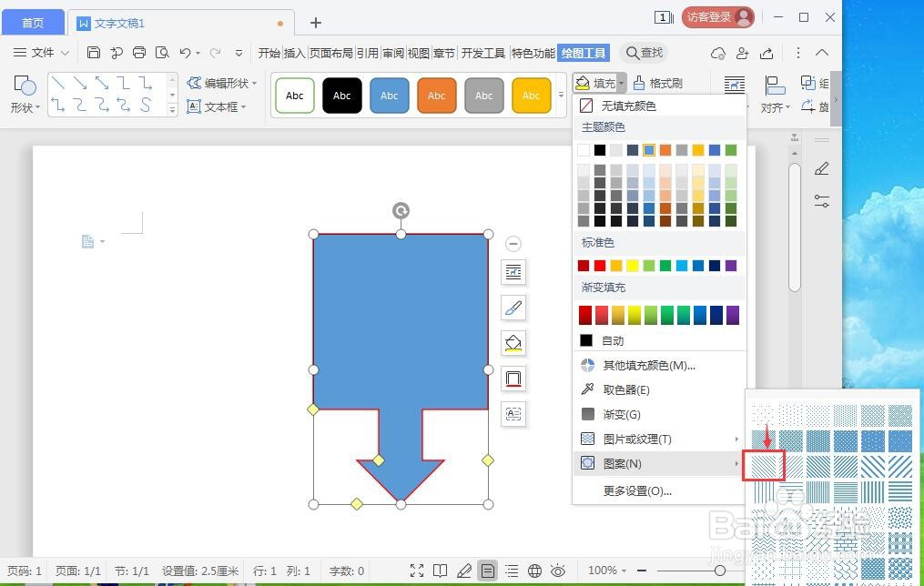The image size is (924, 586).
Task: Switch to web layout globe icon
Action: (534, 571)
